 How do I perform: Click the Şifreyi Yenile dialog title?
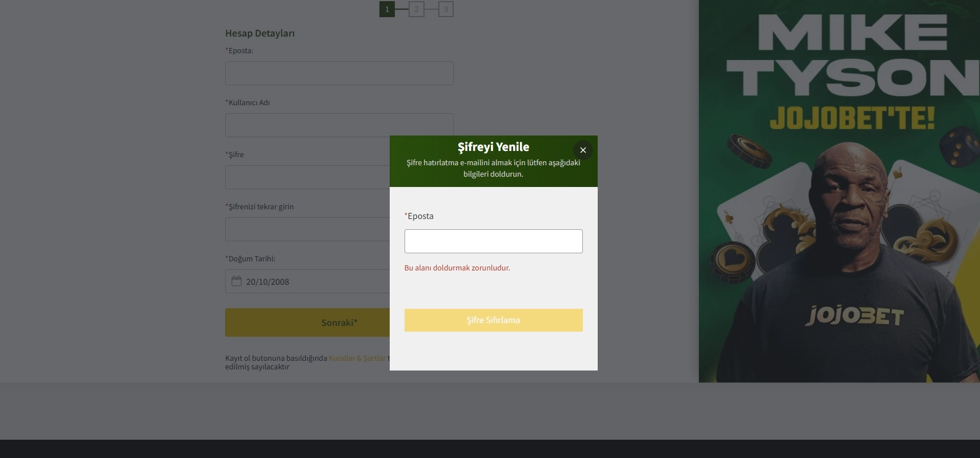click(x=494, y=147)
